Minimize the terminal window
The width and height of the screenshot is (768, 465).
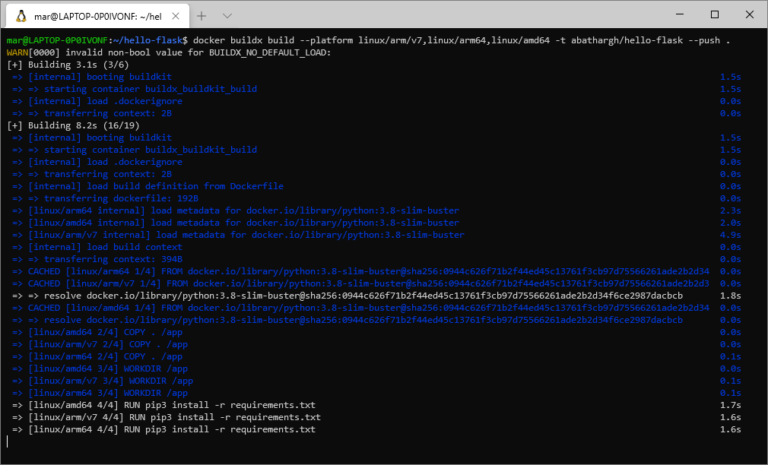click(667, 16)
